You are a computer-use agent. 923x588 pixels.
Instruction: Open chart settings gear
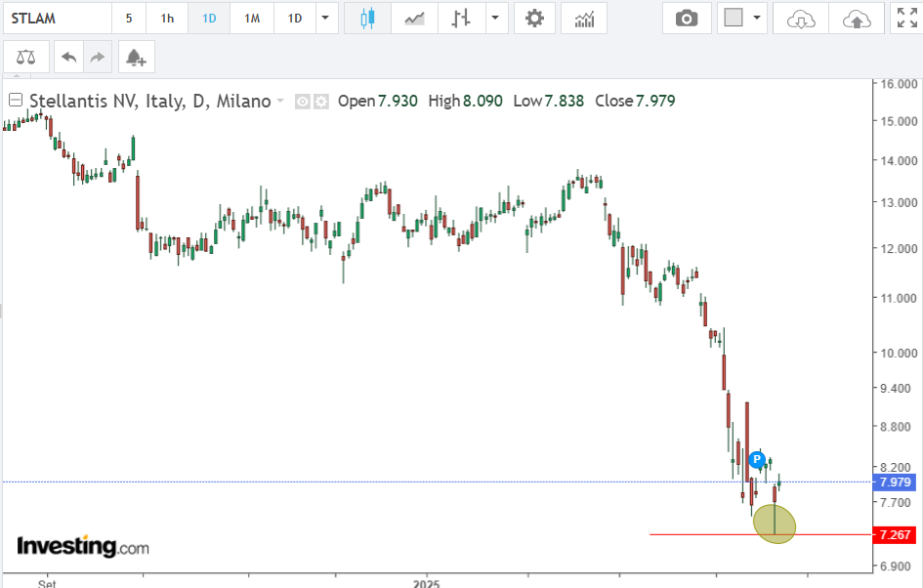tap(534, 19)
